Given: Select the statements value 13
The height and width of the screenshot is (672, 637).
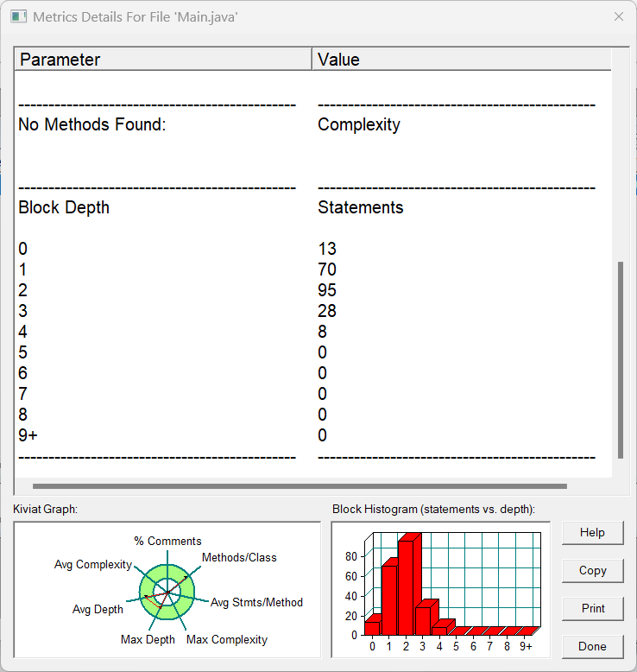Looking at the screenshot, I should pyautogui.click(x=327, y=249).
